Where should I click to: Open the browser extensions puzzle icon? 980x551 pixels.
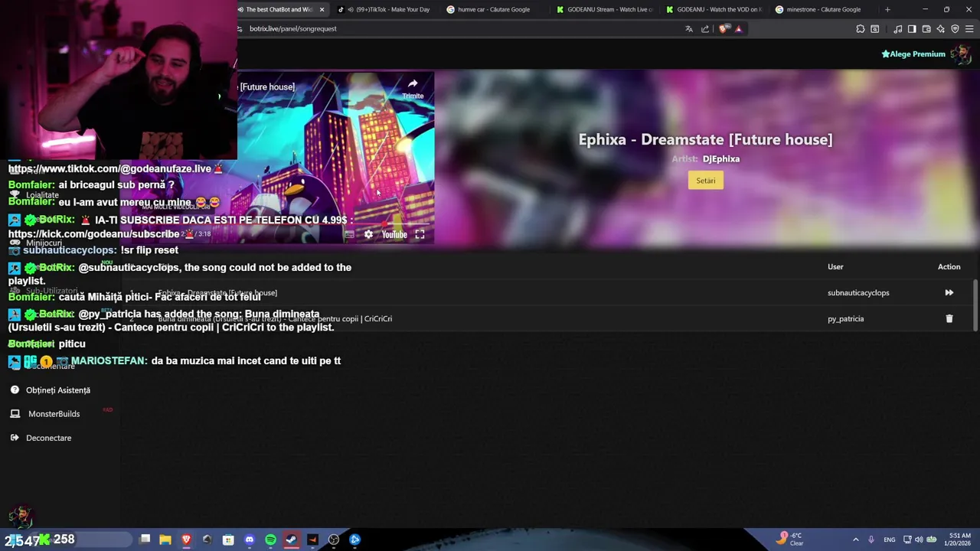point(861,29)
